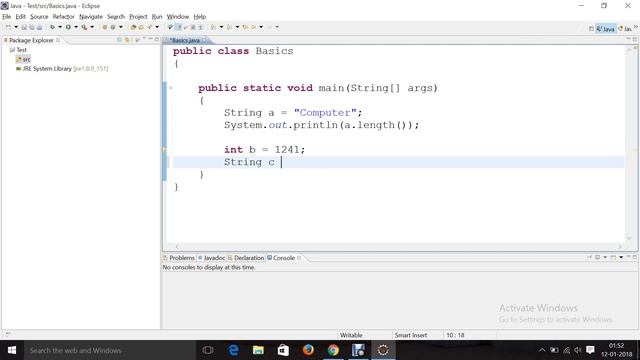Switch to the Declaration tab
This screenshot has height=360, width=640.
[246, 258]
